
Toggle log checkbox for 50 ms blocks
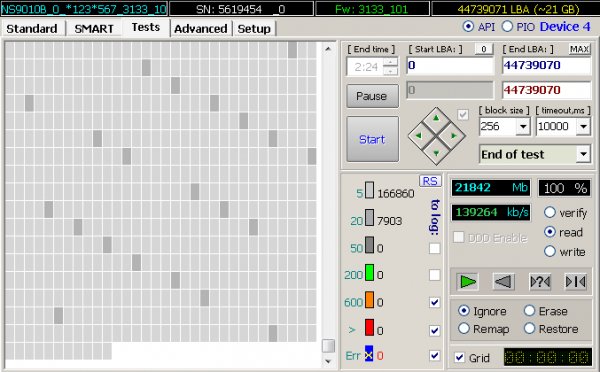(x=434, y=248)
